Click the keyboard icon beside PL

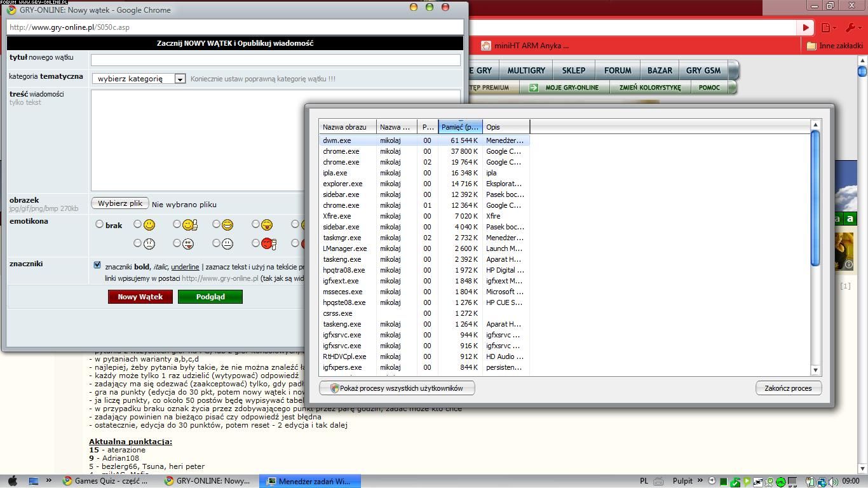point(658,481)
